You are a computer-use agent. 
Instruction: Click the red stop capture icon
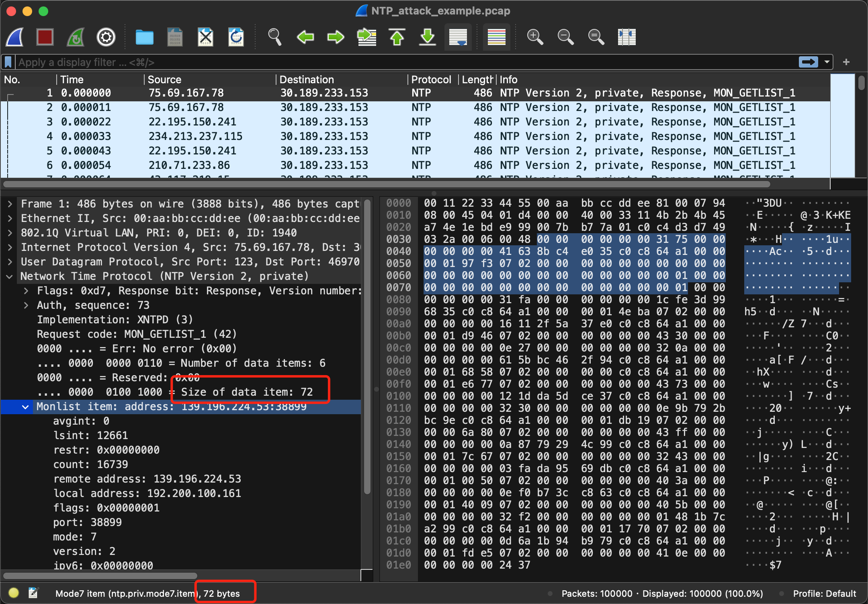coord(45,37)
